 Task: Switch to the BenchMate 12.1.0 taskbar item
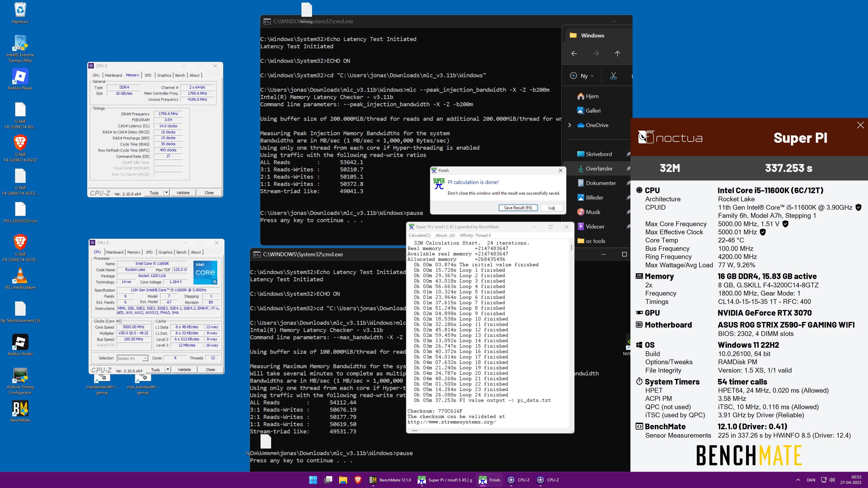[x=390, y=480]
